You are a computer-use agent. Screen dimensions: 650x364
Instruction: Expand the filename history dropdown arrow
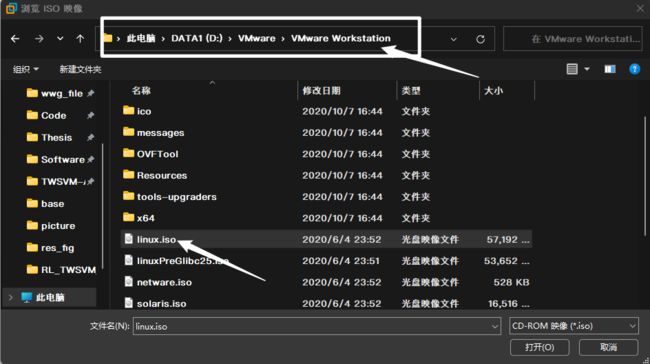pyautogui.click(x=495, y=327)
